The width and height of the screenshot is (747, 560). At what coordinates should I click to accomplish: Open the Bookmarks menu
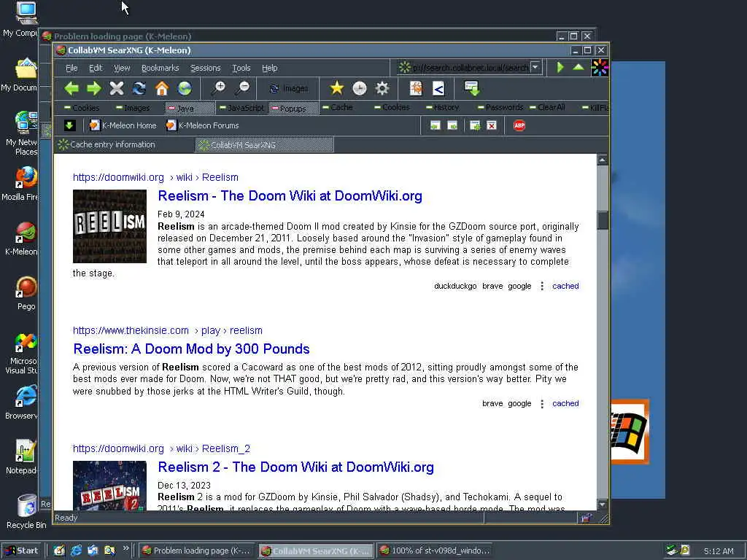[160, 68]
